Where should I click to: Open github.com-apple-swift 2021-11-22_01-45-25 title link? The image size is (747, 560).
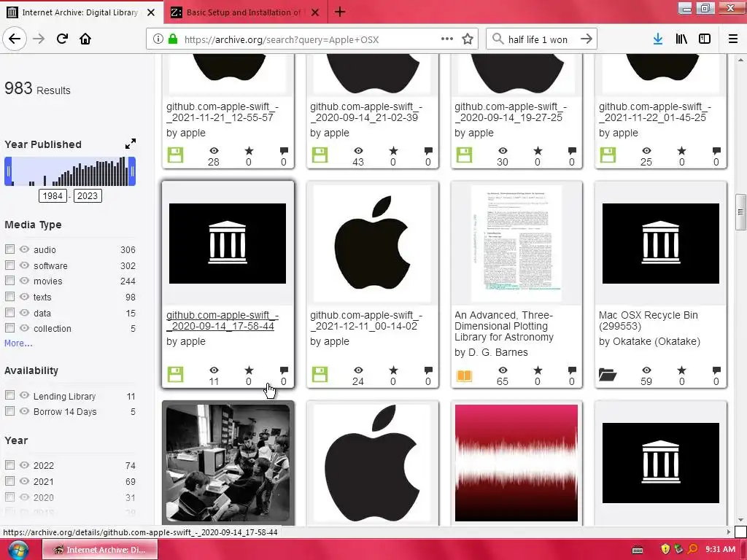tap(655, 112)
